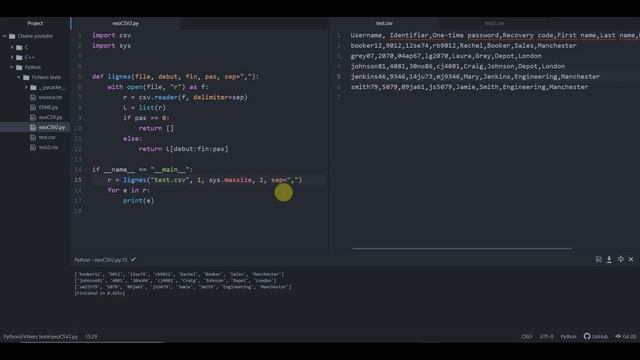Click the 'booker12' row in test.csv
640x360 pixels.
(463, 46)
